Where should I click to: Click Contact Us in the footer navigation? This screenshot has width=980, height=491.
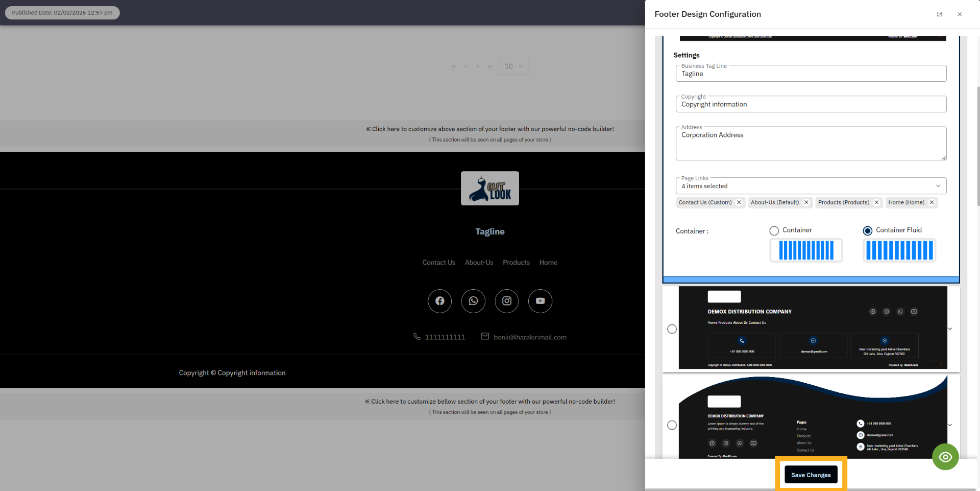point(438,262)
